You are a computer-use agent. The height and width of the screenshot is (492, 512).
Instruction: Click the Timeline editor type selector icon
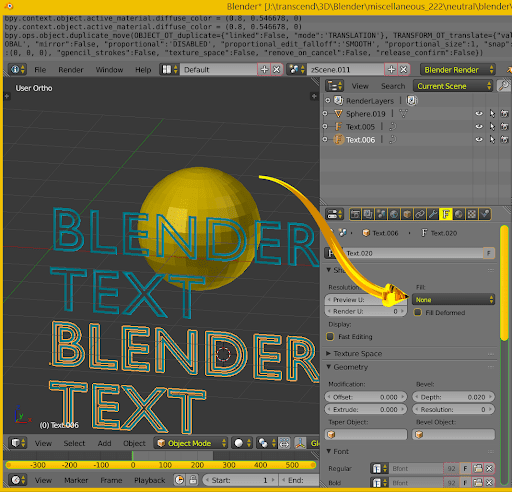tap(18, 480)
